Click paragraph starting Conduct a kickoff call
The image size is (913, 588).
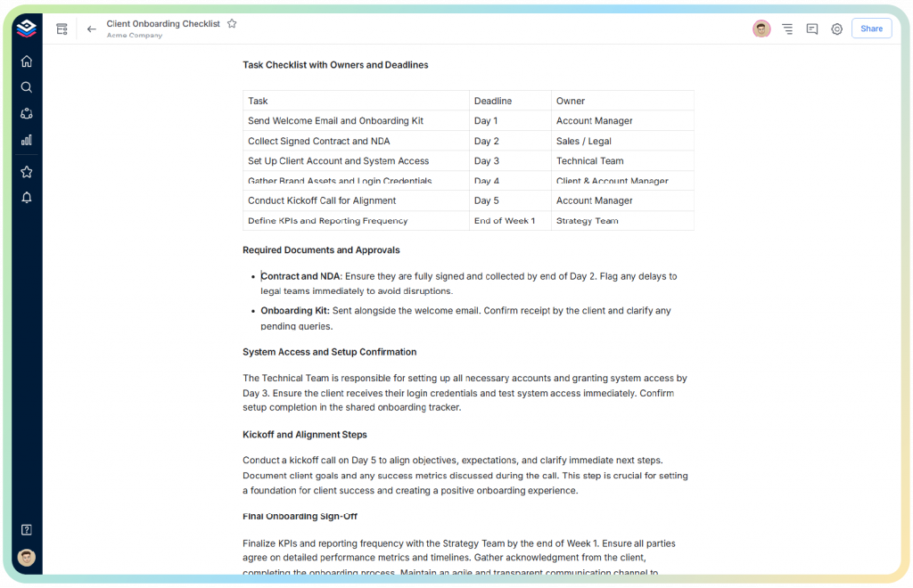click(465, 475)
